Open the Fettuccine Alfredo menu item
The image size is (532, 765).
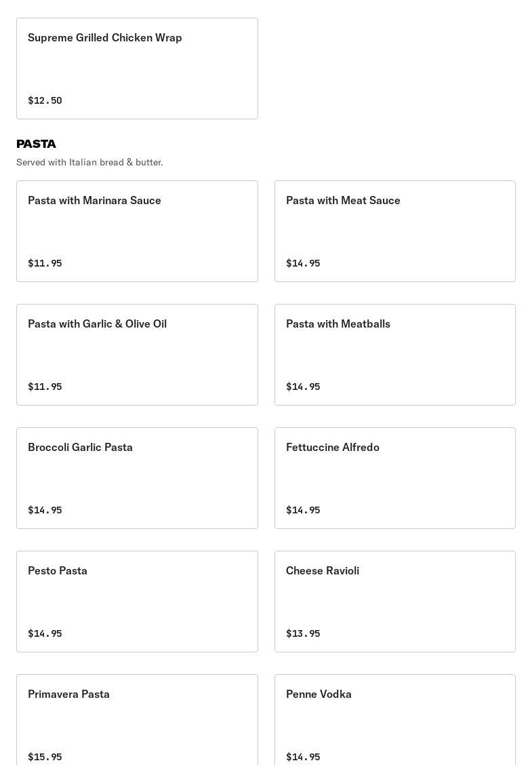(x=394, y=477)
